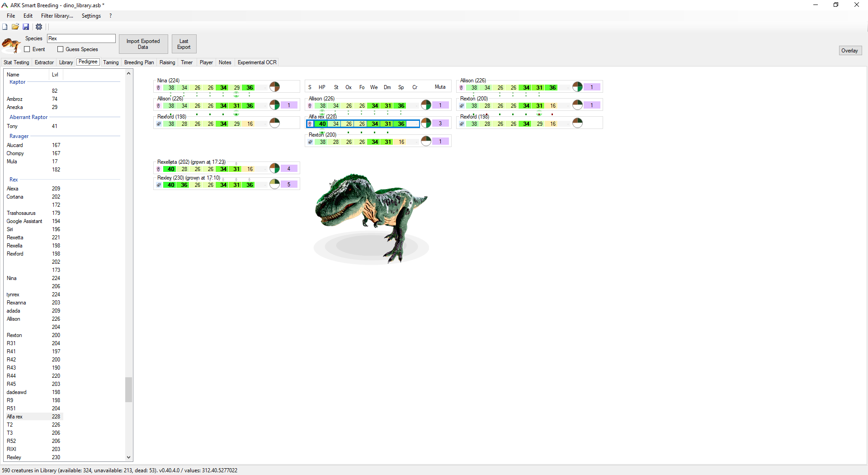Click the creature list scroll-down arrow
This screenshot has width=868, height=475.
[x=129, y=457]
